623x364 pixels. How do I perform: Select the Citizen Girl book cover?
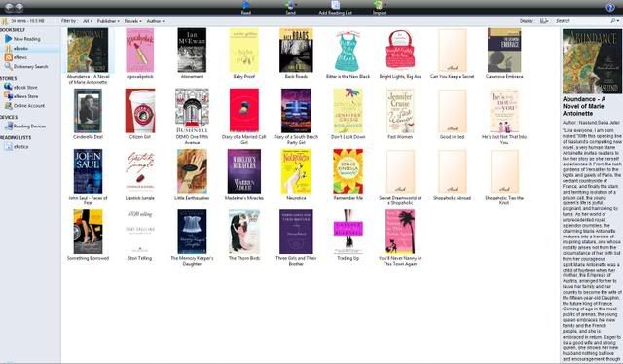point(140,111)
